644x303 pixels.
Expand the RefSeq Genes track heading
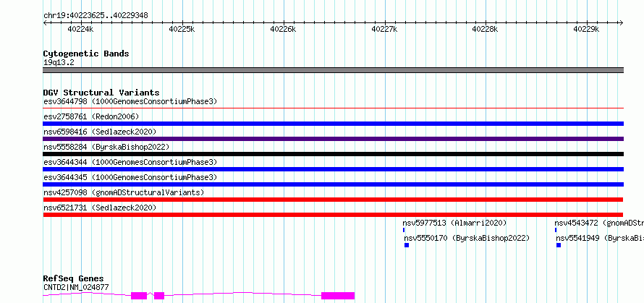73,278
